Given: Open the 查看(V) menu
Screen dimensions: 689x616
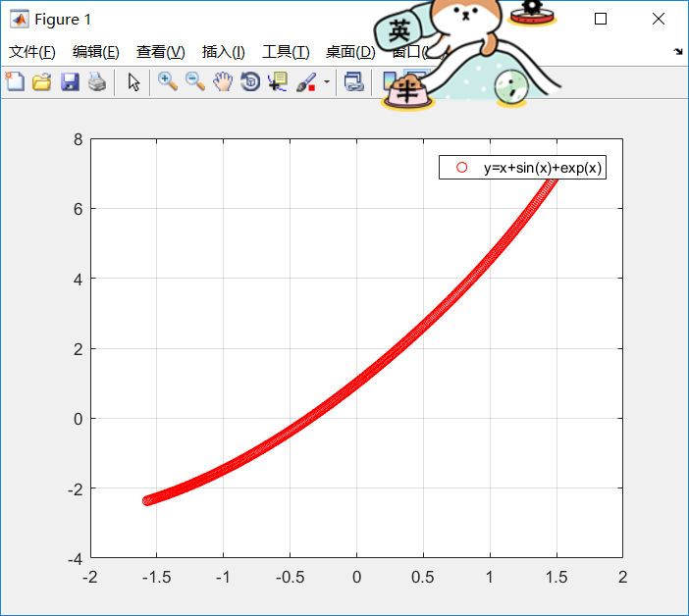Looking at the screenshot, I should 160,52.
